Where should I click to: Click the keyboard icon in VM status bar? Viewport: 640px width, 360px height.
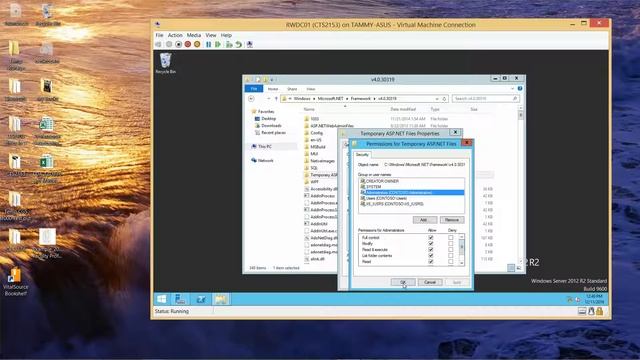(x=582, y=311)
